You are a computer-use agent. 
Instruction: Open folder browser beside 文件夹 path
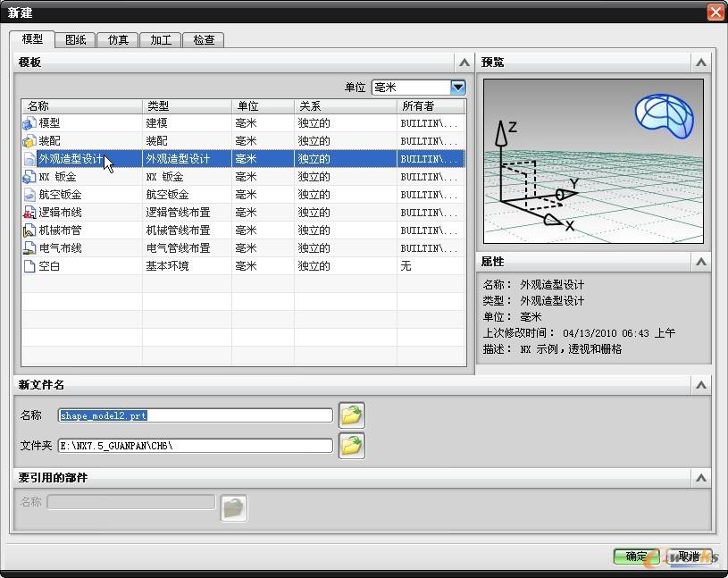(352, 445)
